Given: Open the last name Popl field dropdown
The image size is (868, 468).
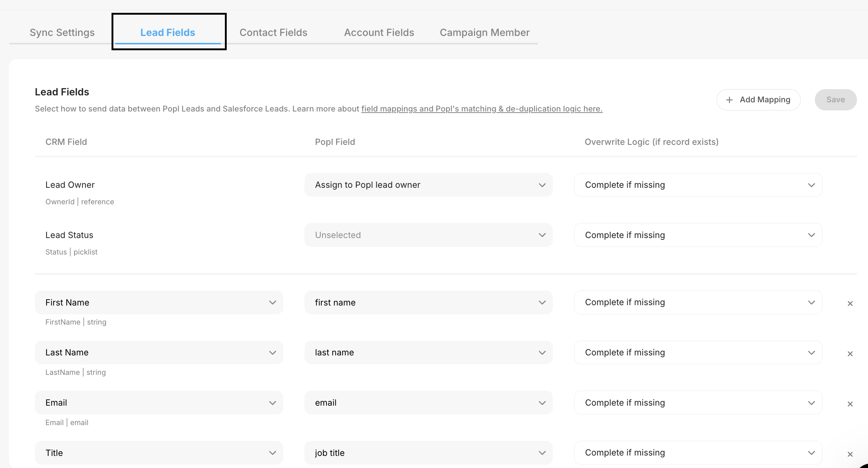Looking at the screenshot, I should tap(428, 352).
